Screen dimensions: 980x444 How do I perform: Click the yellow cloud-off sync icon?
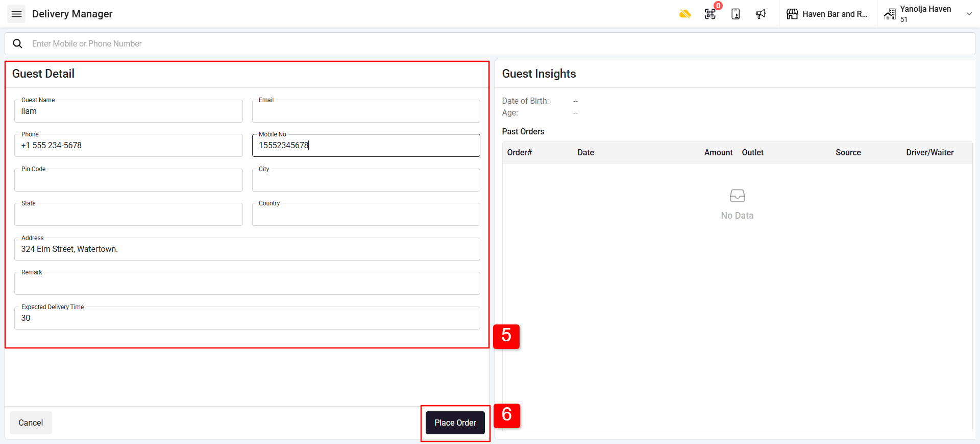[x=685, y=14]
